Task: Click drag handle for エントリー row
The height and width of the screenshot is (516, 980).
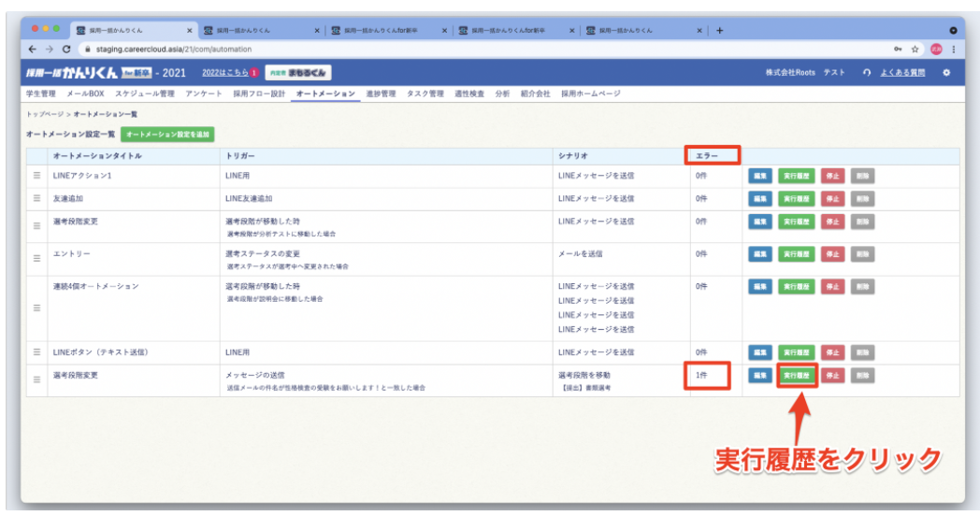Action: 37,258
